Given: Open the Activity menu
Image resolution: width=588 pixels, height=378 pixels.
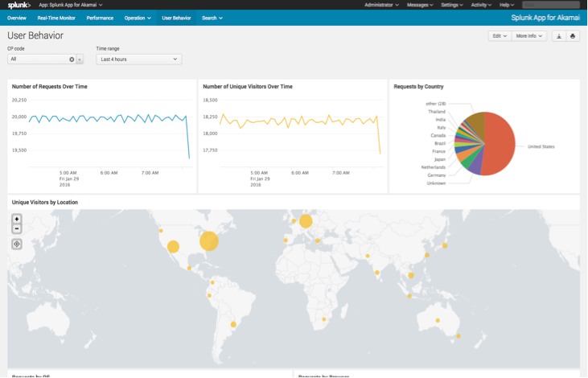Looking at the screenshot, I should click(x=481, y=5).
